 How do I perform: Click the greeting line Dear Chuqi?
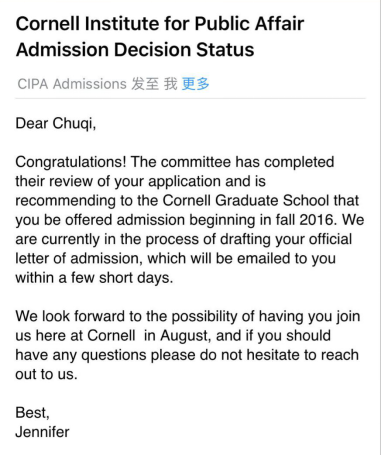pos(56,124)
